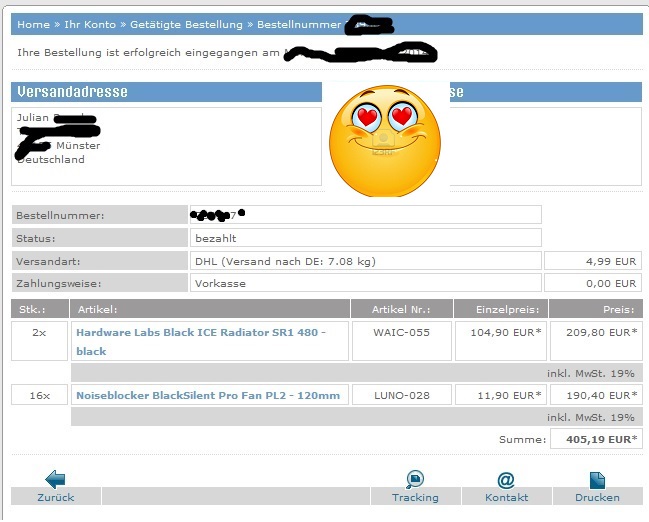Click the radiator unit price 104,90 EUR
Screen dimensions: 649x522
[x=506, y=332]
